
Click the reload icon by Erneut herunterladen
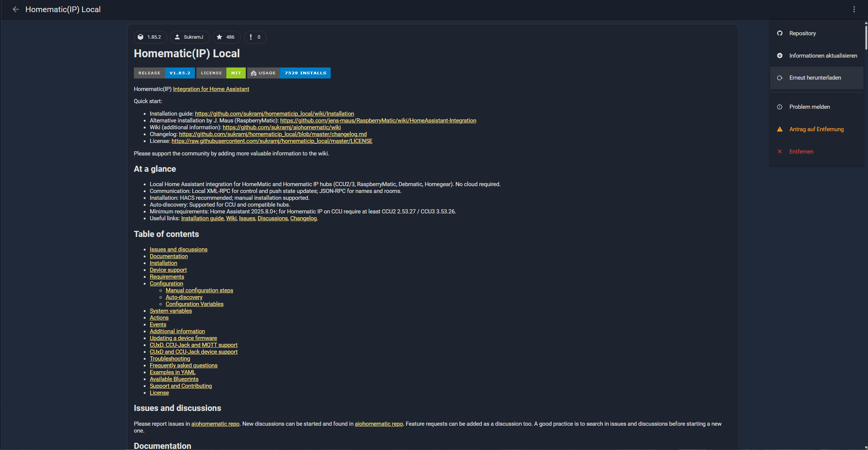[780, 78]
